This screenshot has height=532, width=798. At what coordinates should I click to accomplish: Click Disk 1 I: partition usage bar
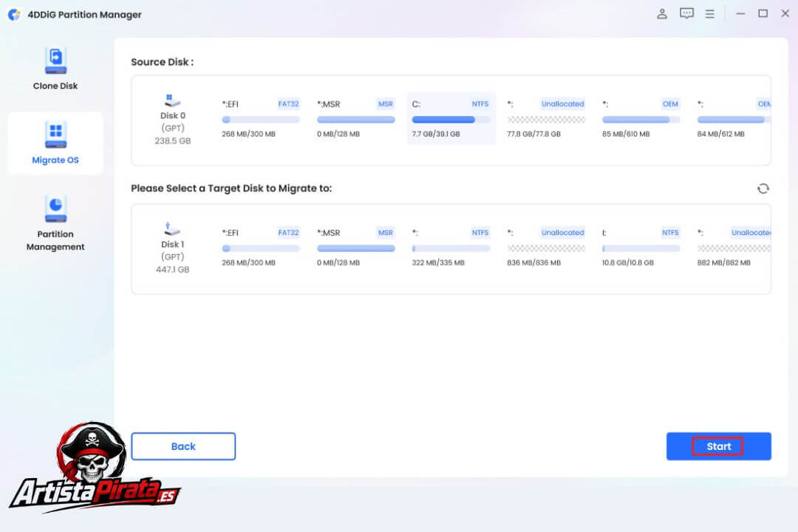tap(641, 248)
